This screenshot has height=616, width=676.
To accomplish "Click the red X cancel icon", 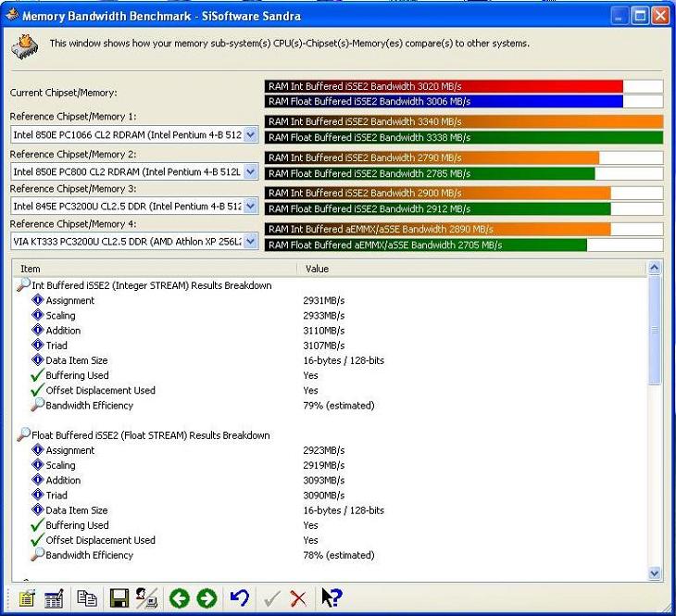I will (x=298, y=598).
